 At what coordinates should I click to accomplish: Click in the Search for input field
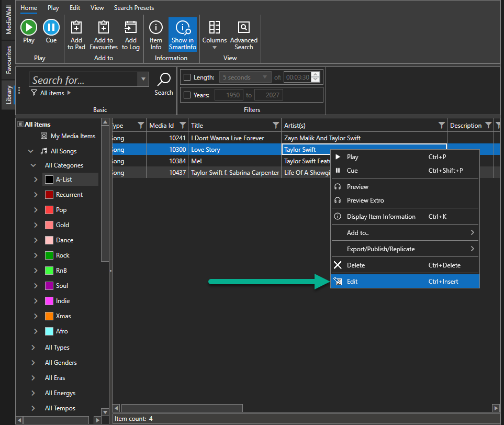click(84, 80)
